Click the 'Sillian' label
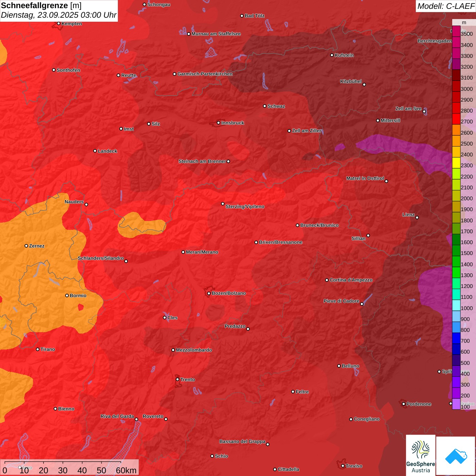The image size is (476, 476). (358, 238)
